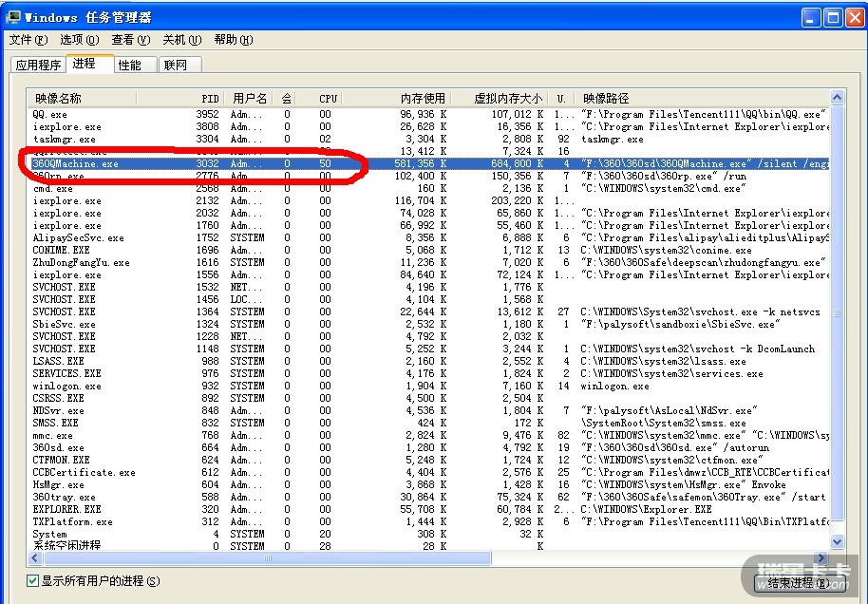Image resolution: width=868 pixels, height=604 pixels.
Task: Select the SMSS.EXE process
Action: click(428, 423)
